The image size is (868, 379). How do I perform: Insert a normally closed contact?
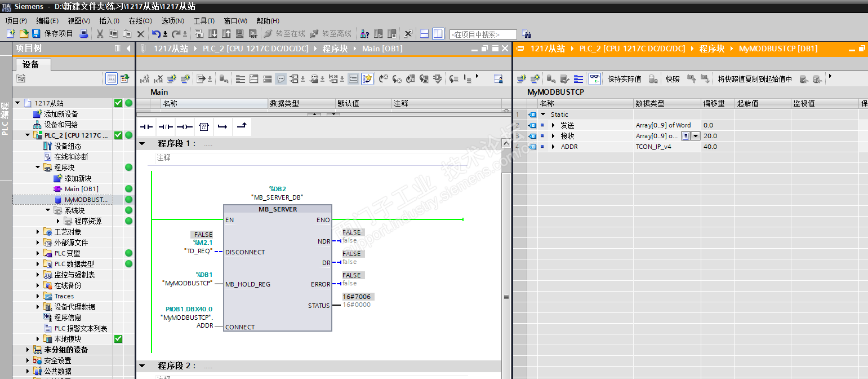tap(165, 127)
